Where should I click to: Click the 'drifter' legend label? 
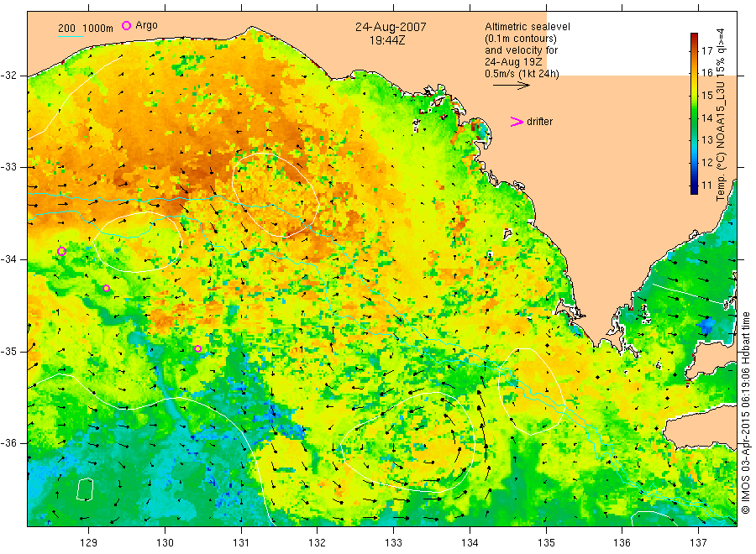click(539, 122)
